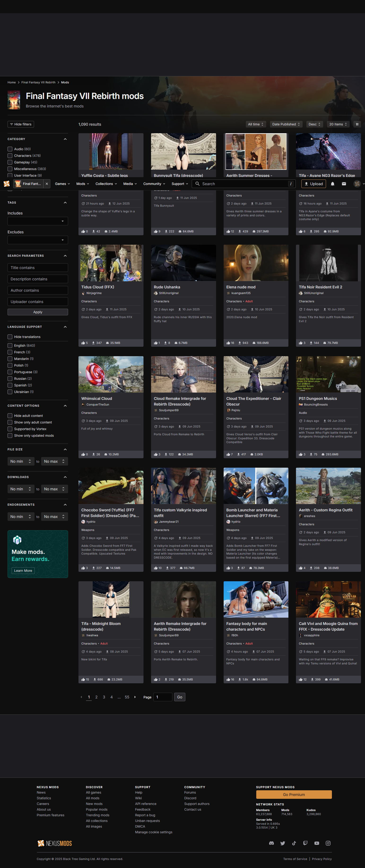Image resolution: width=365 pixels, height=868 pixels.
Task: Click Final Fantasy VII Rebirth game cover icon
Action: pyautogui.click(x=14, y=100)
